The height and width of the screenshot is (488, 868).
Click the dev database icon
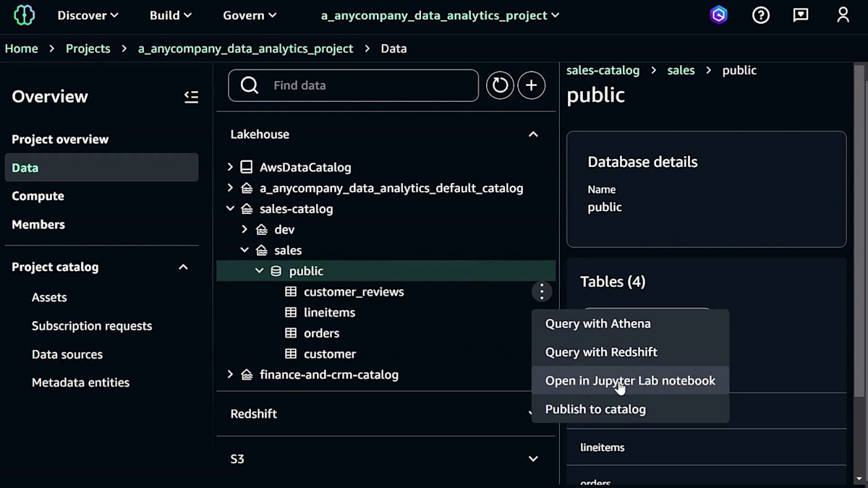pyautogui.click(x=262, y=229)
